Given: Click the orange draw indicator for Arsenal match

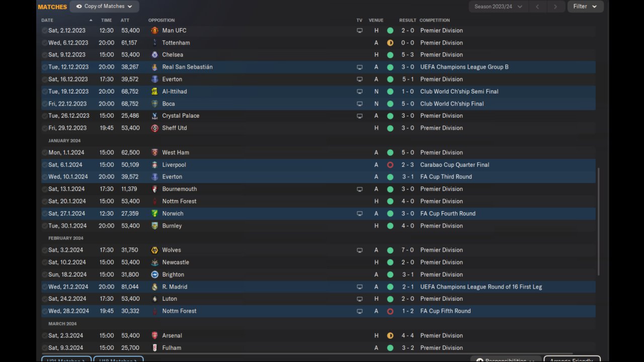Looking at the screenshot, I should click(x=390, y=335).
